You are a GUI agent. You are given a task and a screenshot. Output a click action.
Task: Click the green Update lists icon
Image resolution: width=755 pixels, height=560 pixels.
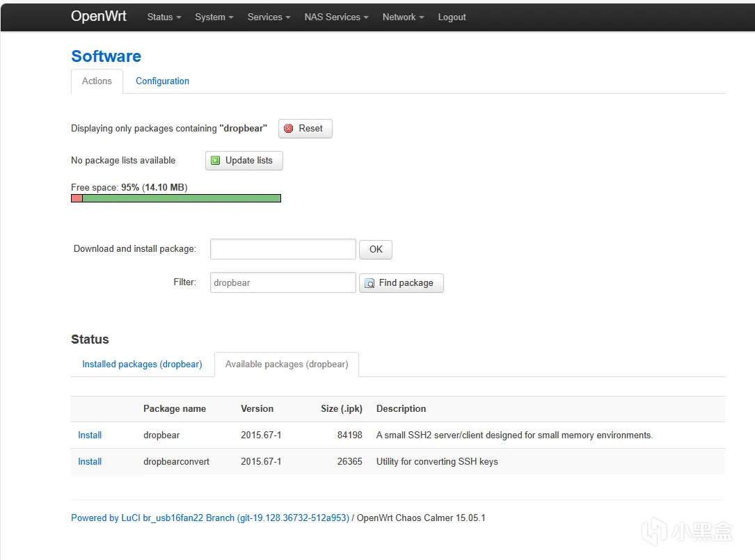[216, 161]
